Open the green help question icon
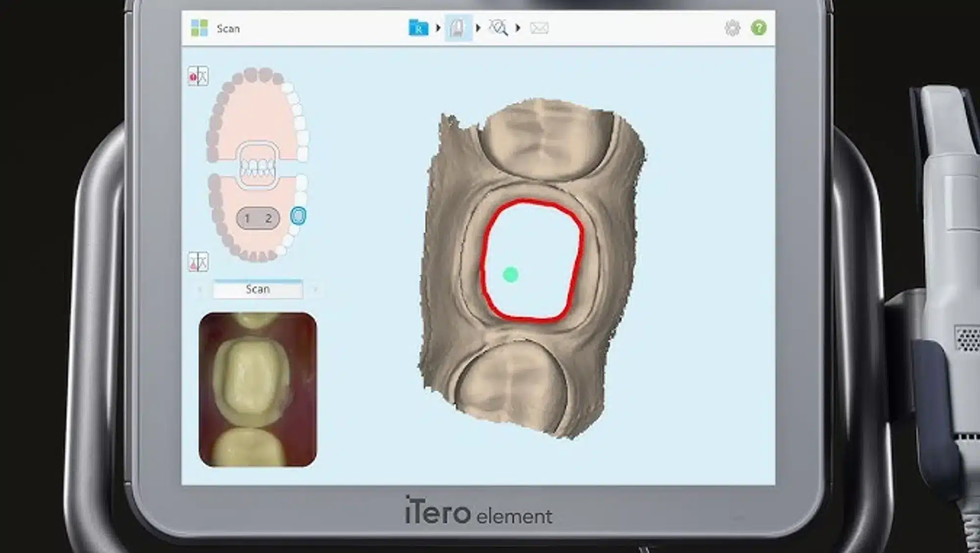The height and width of the screenshot is (553, 980). (x=759, y=28)
